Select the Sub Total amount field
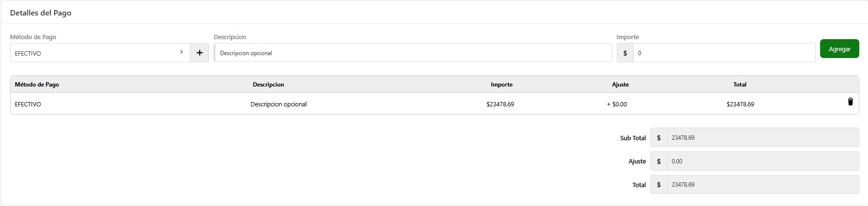The height and width of the screenshot is (206, 868). click(x=762, y=138)
